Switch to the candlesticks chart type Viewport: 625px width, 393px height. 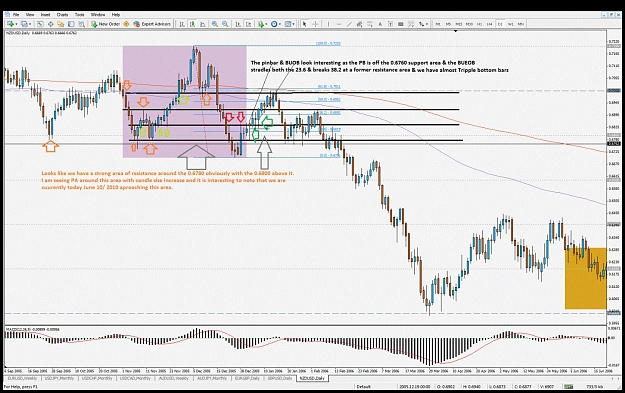192,24
